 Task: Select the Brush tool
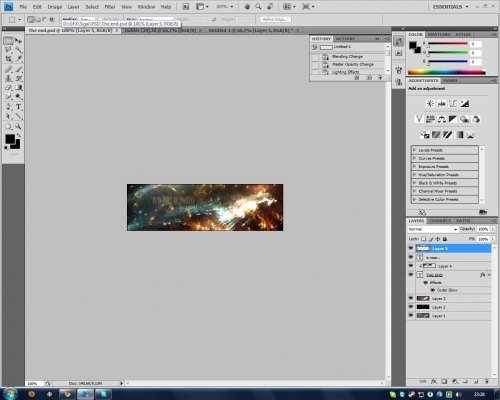[18, 69]
